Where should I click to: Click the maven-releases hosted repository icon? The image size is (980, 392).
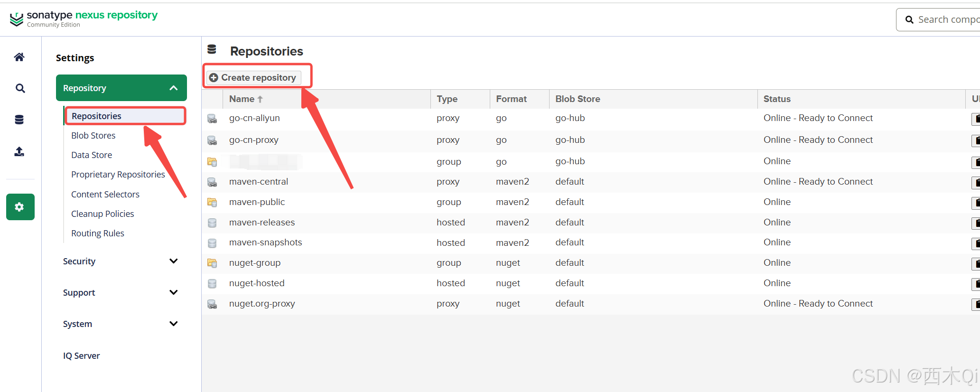(x=212, y=223)
